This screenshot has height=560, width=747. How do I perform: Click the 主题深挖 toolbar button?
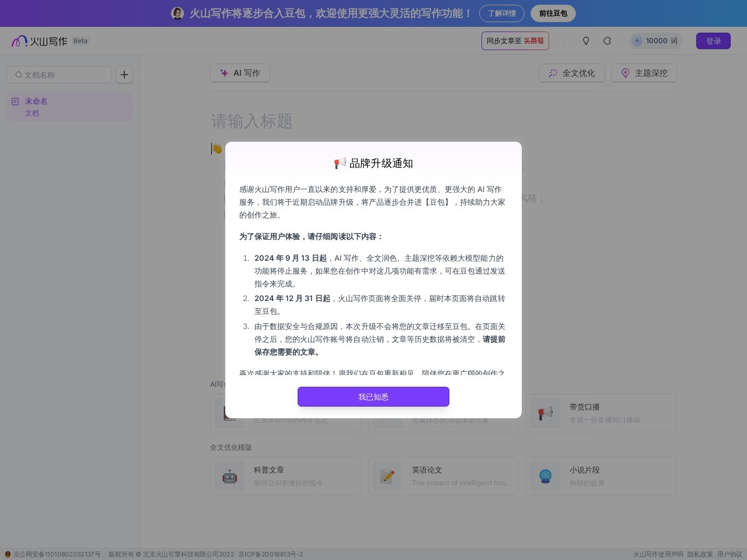click(644, 73)
